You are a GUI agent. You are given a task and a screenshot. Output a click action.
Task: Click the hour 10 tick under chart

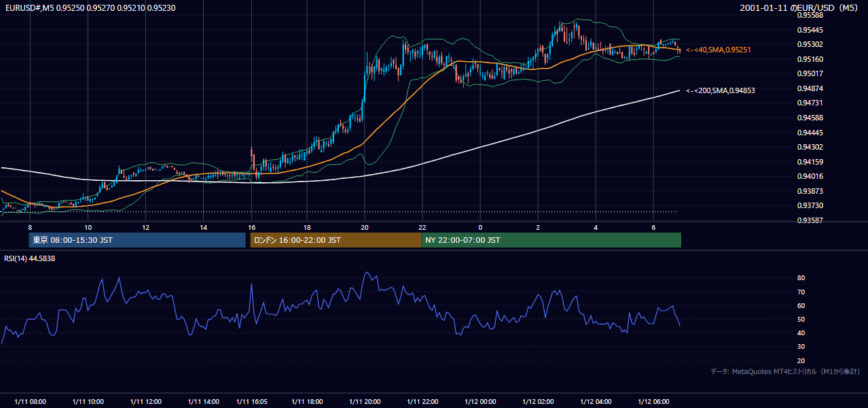coord(88,227)
